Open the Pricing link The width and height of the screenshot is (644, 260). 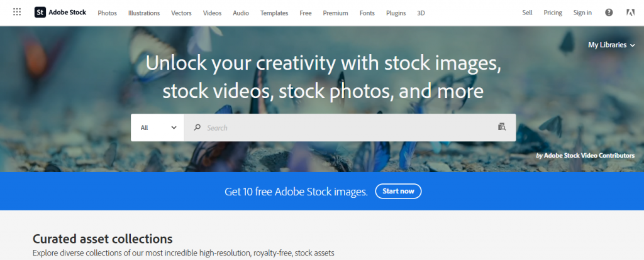click(553, 13)
